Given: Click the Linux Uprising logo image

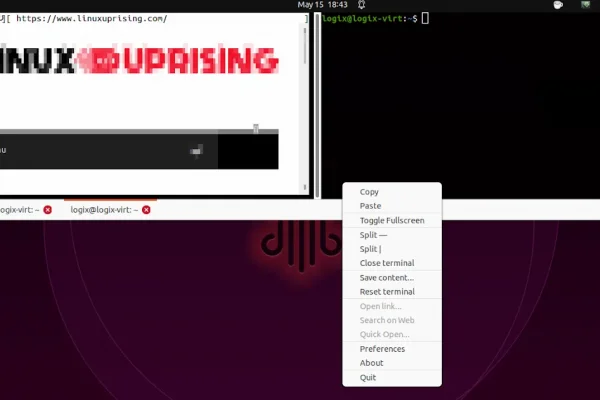Looking at the screenshot, I should (x=139, y=60).
